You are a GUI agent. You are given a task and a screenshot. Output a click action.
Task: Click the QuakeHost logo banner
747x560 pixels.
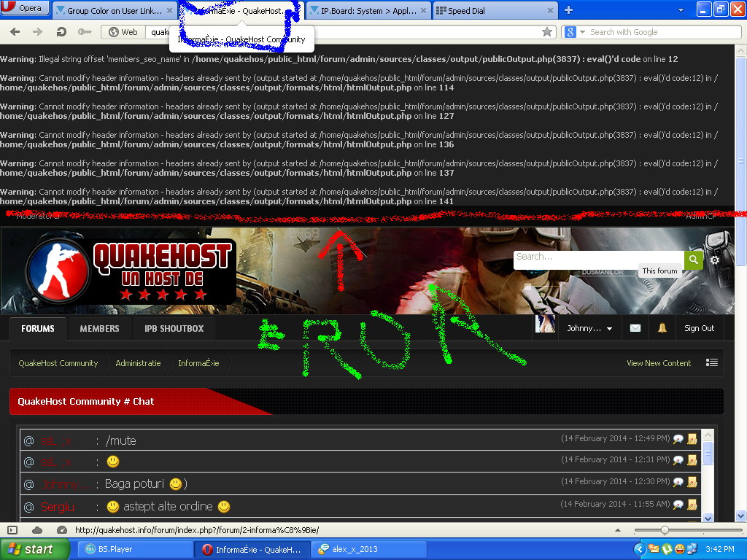131,271
